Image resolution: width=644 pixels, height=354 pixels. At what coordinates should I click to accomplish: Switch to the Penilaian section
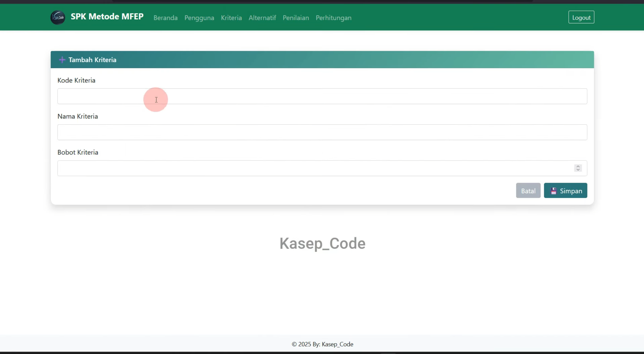pyautogui.click(x=296, y=18)
